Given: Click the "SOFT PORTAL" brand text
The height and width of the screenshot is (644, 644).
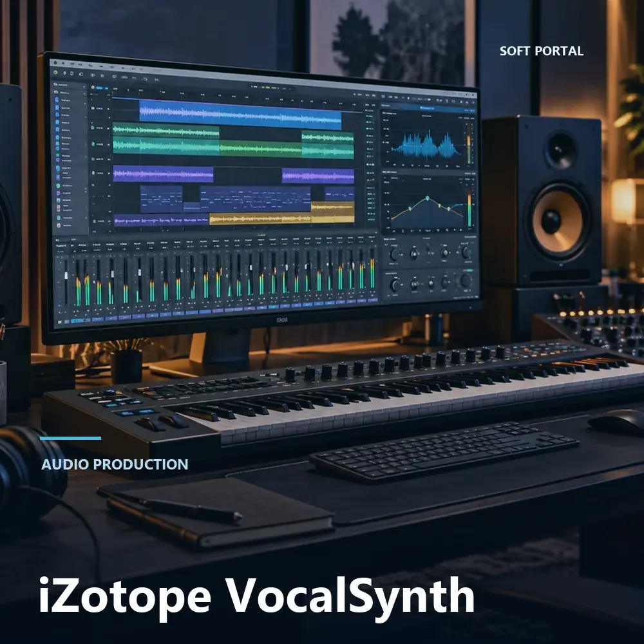Looking at the screenshot, I should [542, 51].
